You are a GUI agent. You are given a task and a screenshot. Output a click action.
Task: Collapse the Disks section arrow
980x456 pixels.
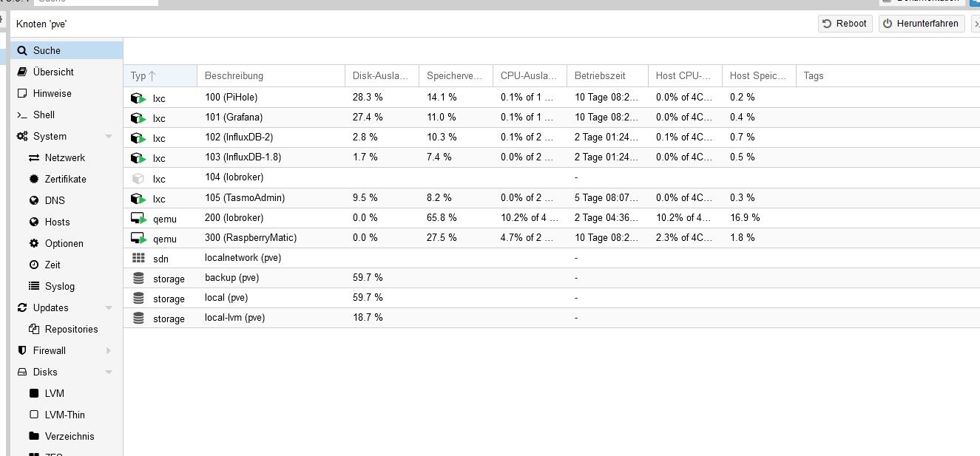[x=109, y=372]
